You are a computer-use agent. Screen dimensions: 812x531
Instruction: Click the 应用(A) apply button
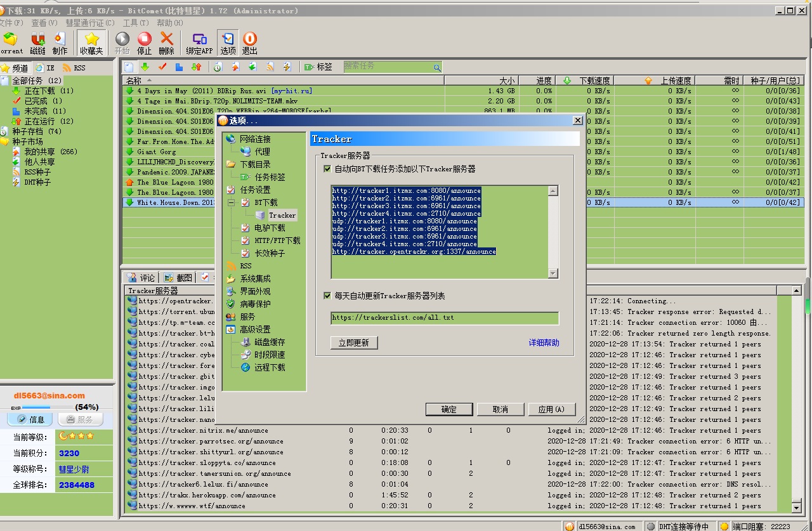[552, 409]
